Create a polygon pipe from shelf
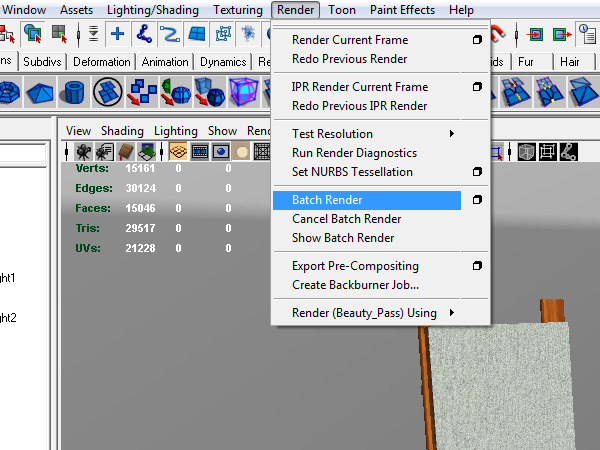This screenshot has height=450, width=600. (x=74, y=92)
